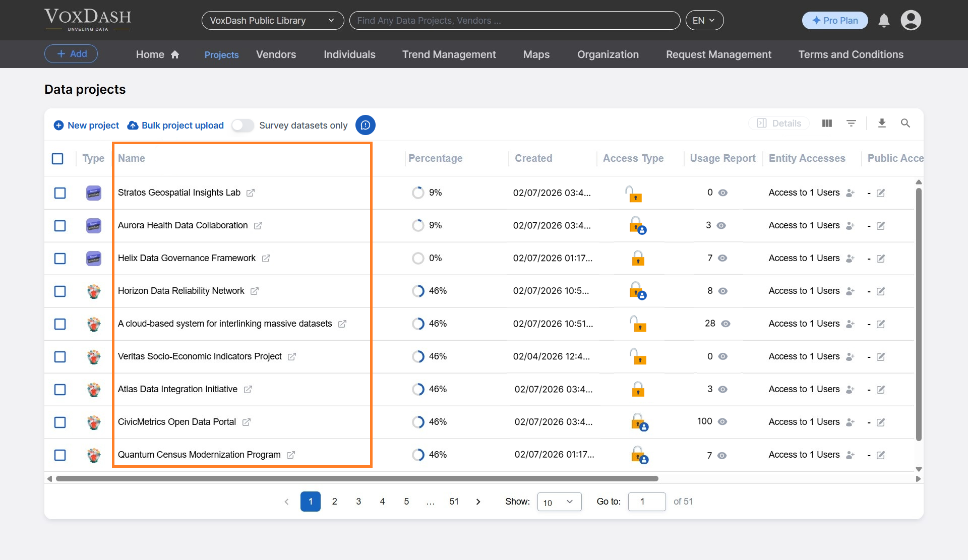Open the notifications bell
The height and width of the screenshot is (560, 968).
pos(884,20)
